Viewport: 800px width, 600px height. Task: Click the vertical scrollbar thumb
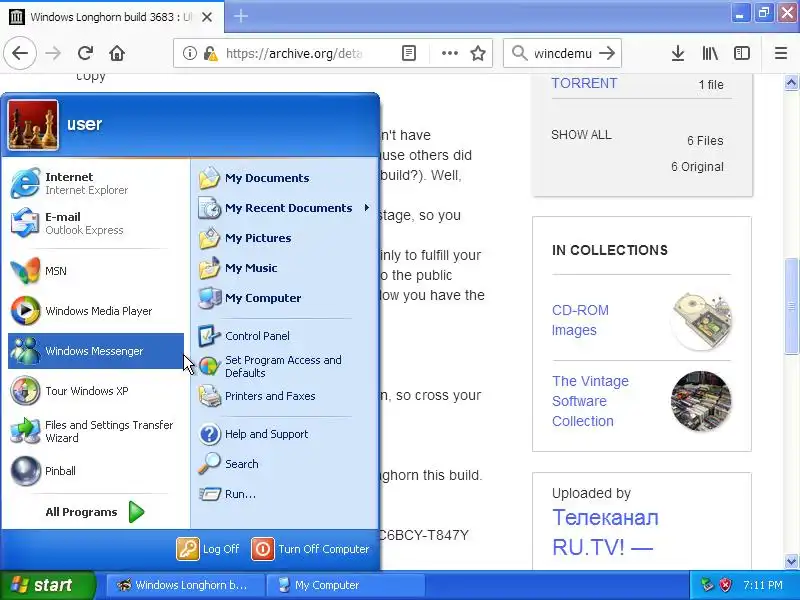pos(791,306)
